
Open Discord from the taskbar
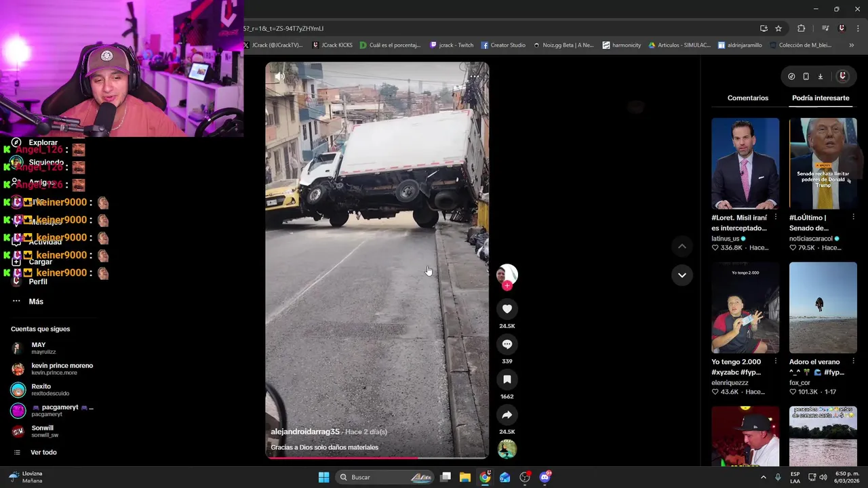(545, 477)
